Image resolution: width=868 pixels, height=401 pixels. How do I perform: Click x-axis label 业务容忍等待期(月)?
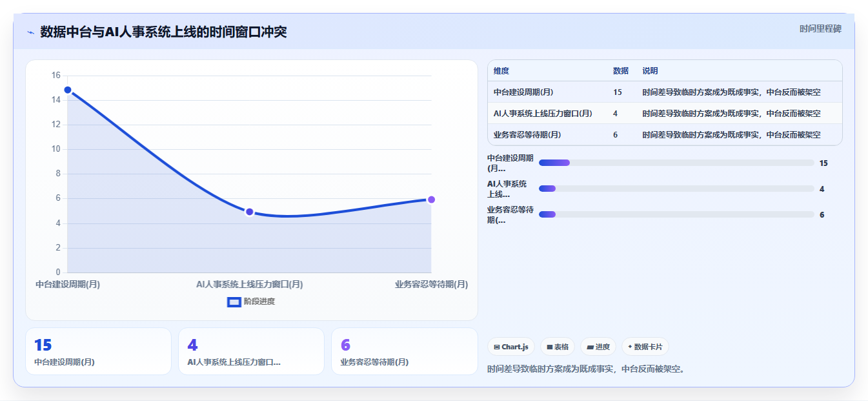coord(431,284)
